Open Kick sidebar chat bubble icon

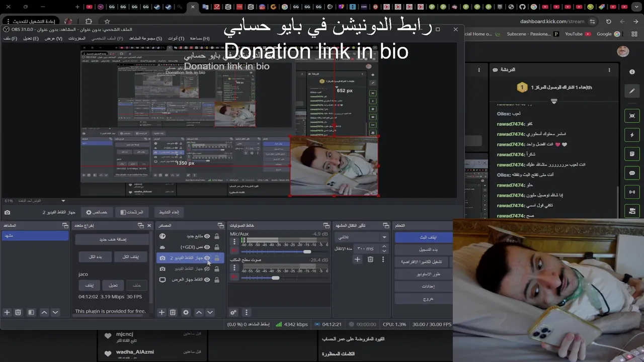[x=632, y=173]
